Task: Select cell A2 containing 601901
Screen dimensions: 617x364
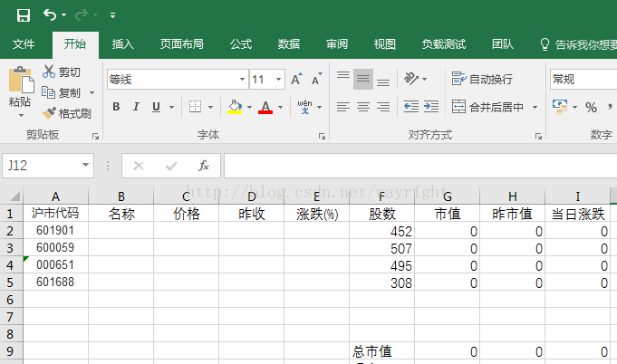Action: (55, 231)
